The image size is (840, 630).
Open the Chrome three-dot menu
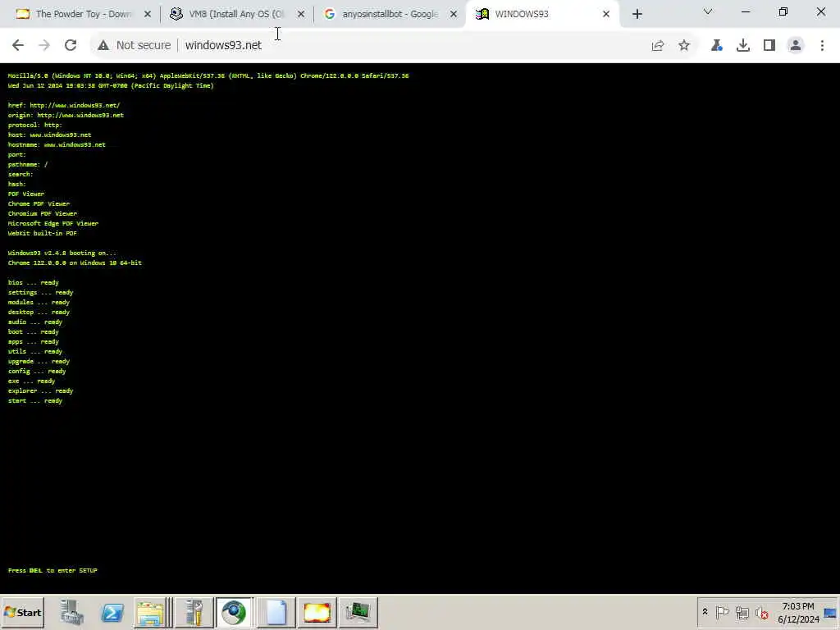[822, 46]
